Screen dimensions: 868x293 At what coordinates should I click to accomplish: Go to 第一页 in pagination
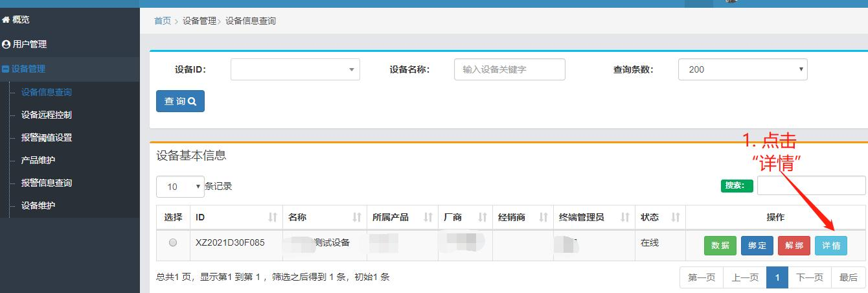pyautogui.click(x=702, y=277)
